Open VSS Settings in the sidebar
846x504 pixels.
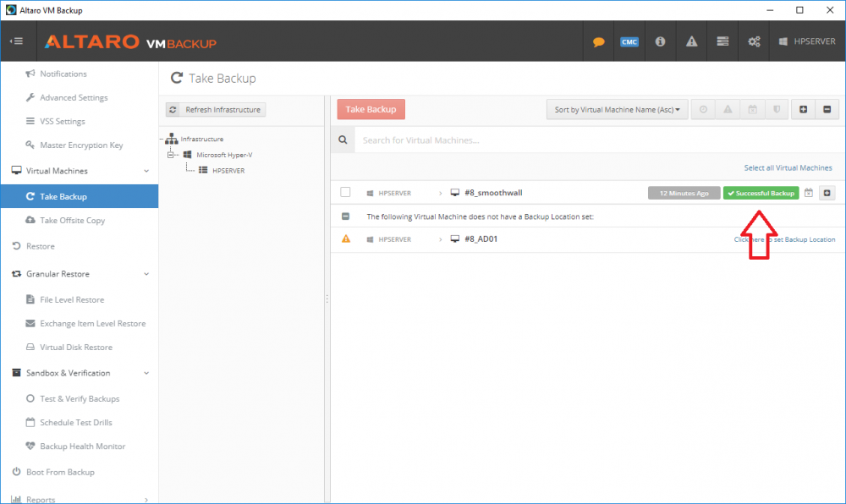pos(63,121)
